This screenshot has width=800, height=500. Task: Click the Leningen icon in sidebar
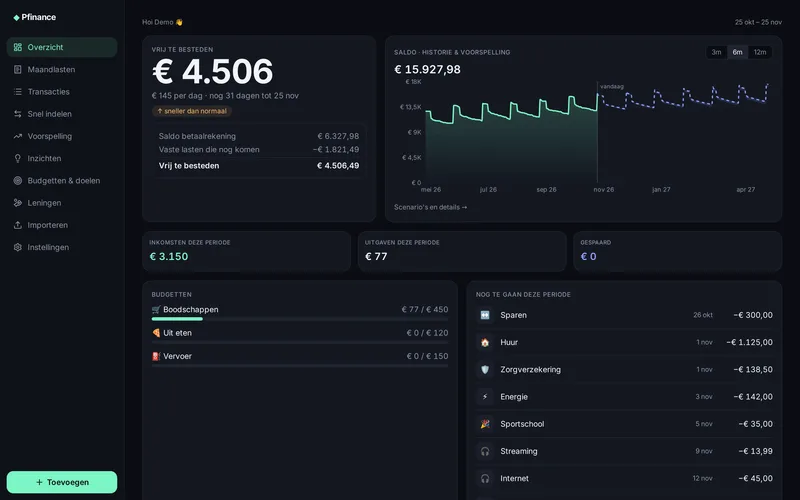[18, 203]
